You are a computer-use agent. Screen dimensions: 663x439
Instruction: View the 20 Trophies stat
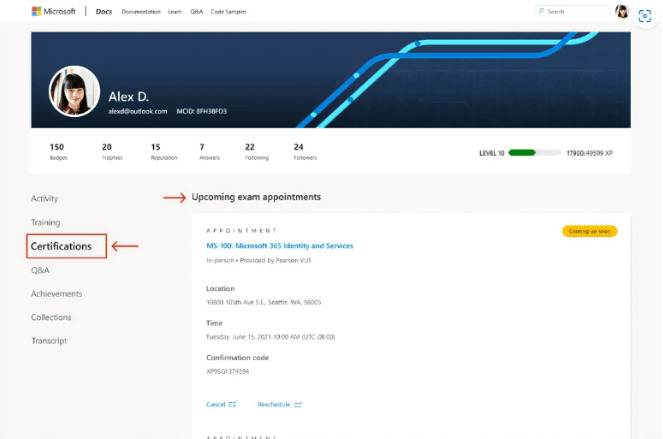tap(112, 151)
